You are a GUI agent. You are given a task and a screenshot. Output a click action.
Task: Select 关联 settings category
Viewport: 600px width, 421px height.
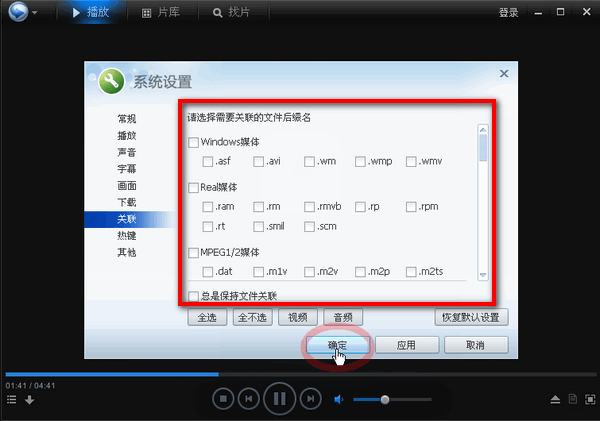130,219
